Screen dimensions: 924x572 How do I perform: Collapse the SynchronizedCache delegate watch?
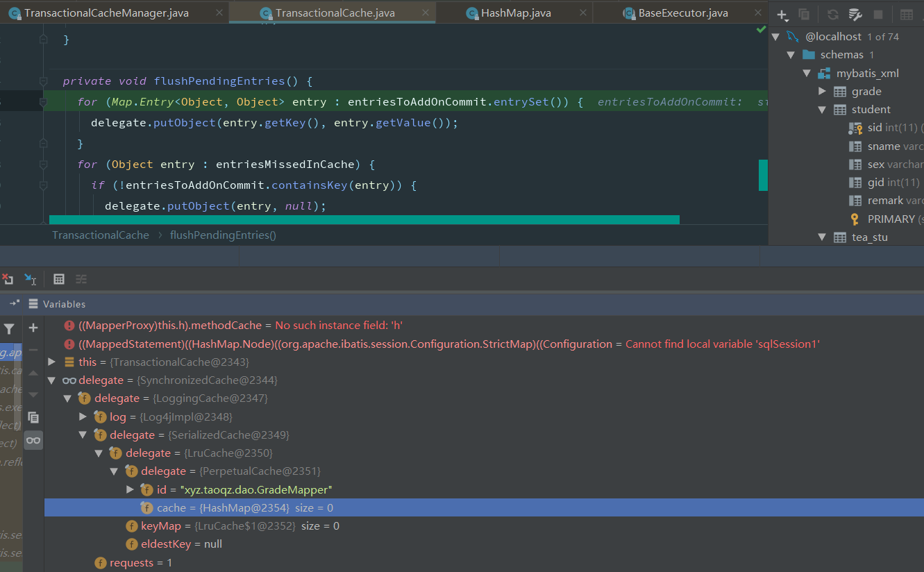[x=51, y=380]
